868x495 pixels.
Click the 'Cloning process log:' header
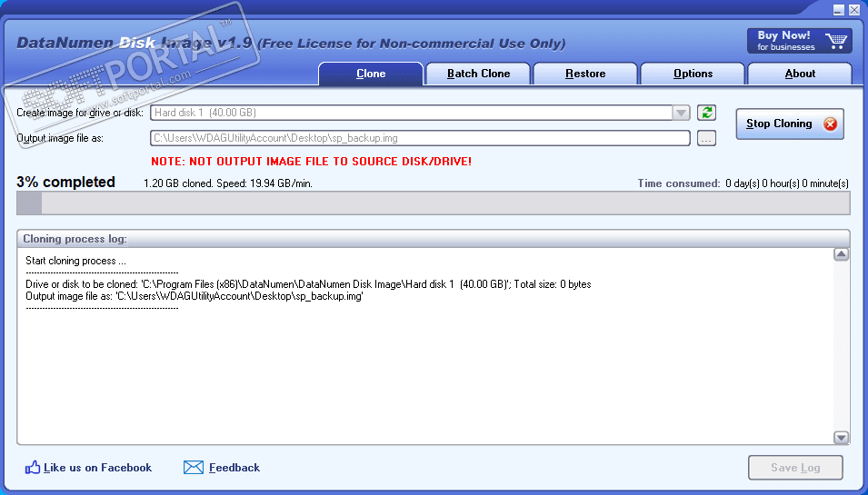(x=75, y=239)
